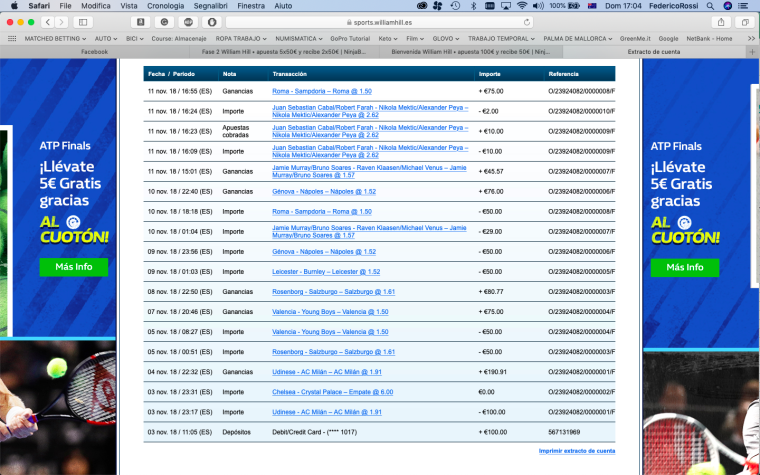This screenshot has width=760, height=475.
Task: Open the Share button in Safari
Action: click(x=721, y=22)
